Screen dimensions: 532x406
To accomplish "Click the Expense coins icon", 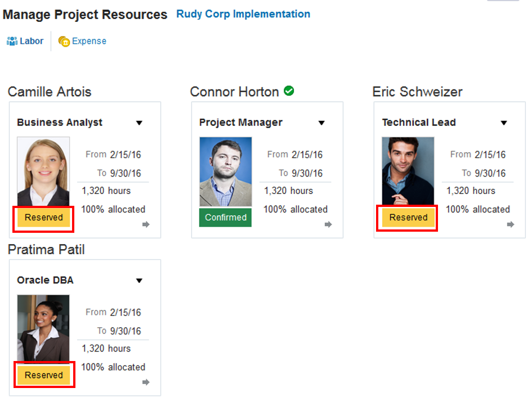I will (x=64, y=42).
